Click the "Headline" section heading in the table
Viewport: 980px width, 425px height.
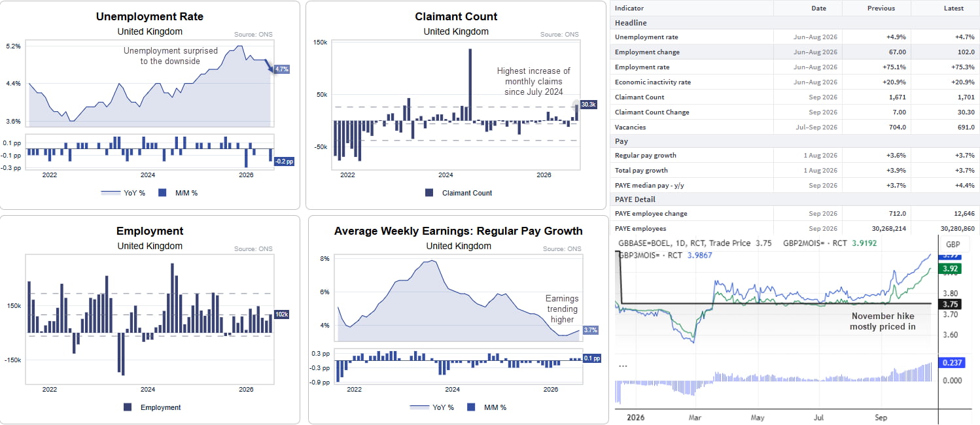(x=631, y=23)
